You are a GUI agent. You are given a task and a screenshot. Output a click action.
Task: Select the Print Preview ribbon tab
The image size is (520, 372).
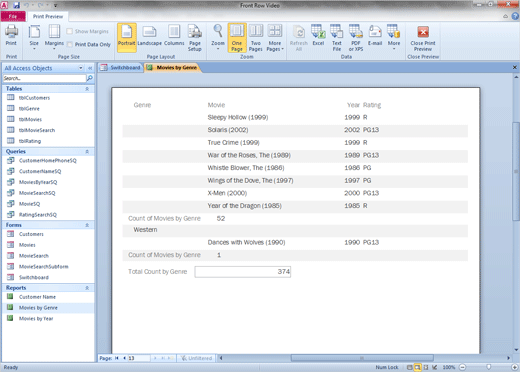pyautogui.click(x=48, y=16)
